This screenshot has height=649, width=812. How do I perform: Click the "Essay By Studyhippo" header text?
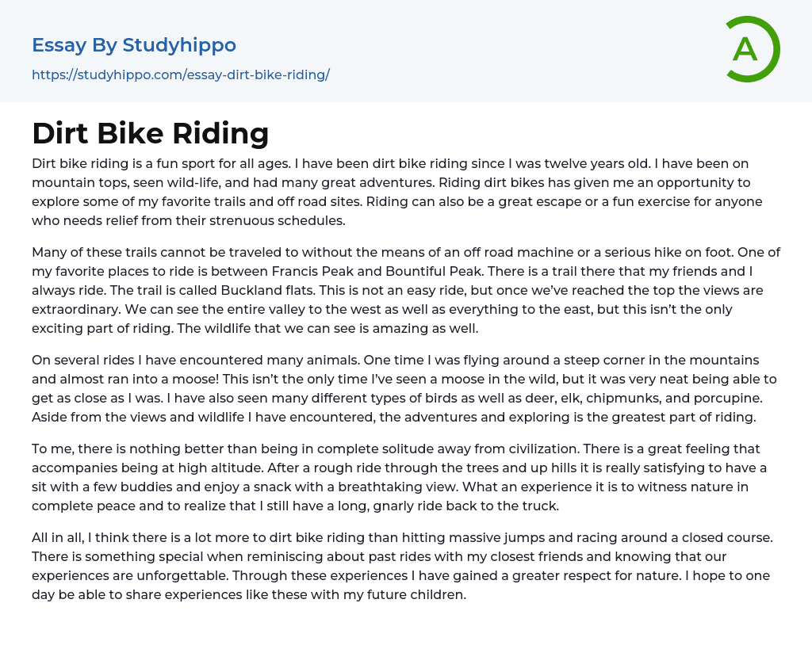134,45
